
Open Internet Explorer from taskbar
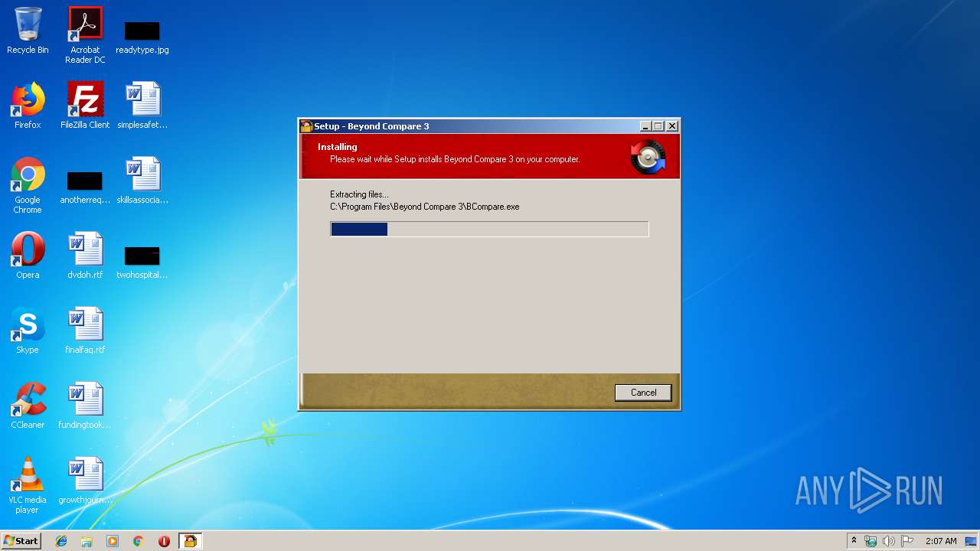click(x=61, y=541)
